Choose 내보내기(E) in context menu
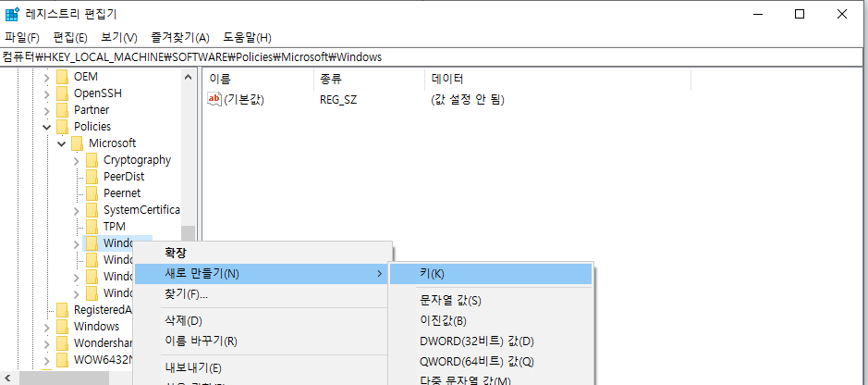Viewport: 868px width, 385px height. click(263, 367)
